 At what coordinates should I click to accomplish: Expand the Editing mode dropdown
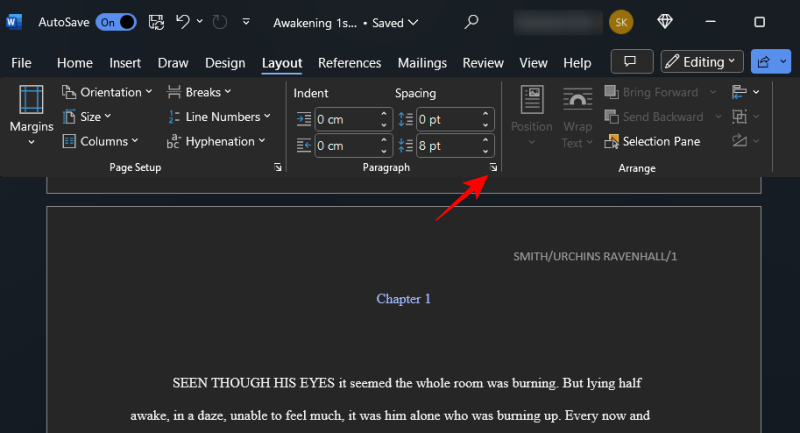point(702,62)
